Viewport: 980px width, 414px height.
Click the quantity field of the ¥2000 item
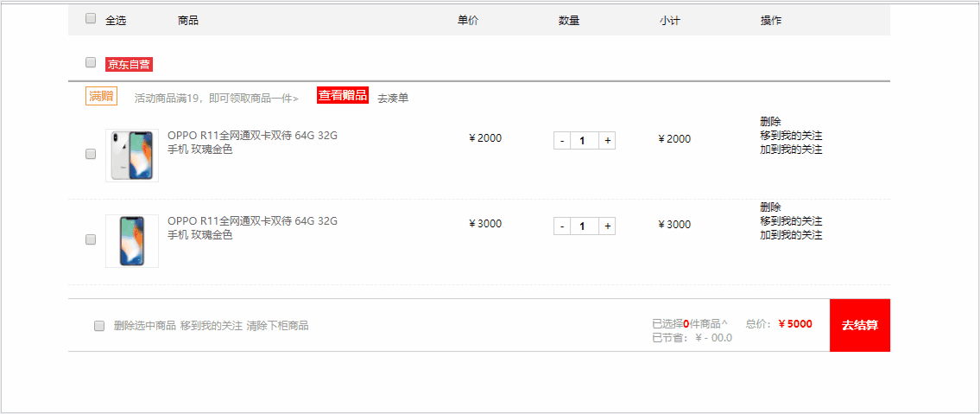(585, 141)
